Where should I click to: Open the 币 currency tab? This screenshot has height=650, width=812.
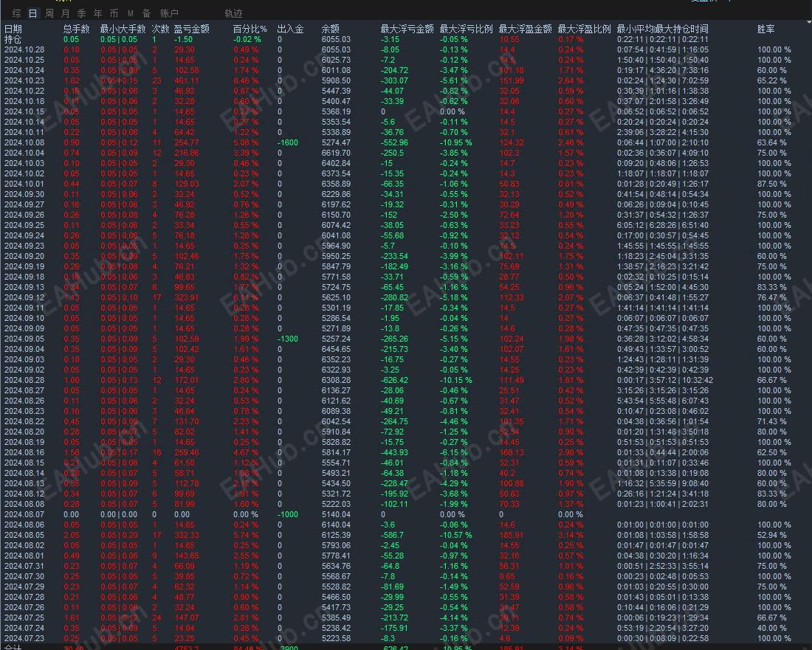114,13
